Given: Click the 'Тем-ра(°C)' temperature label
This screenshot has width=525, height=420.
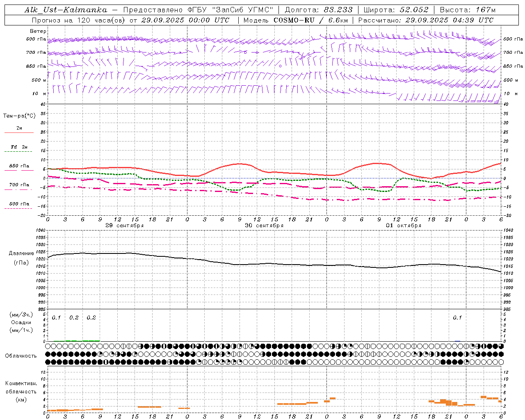Looking at the screenshot, I should click(x=19, y=116).
